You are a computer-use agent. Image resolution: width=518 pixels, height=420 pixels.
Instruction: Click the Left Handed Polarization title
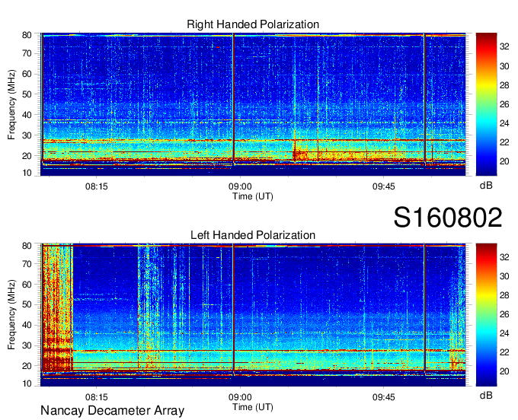point(253,235)
